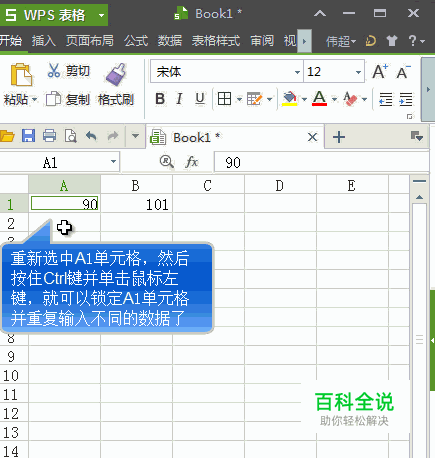Expand the table style dropdown arrow

tap(270, 99)
